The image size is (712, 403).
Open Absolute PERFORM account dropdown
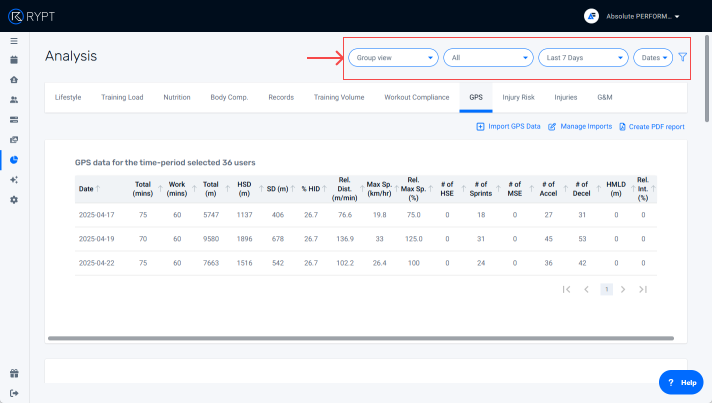(x=643, y=16)
